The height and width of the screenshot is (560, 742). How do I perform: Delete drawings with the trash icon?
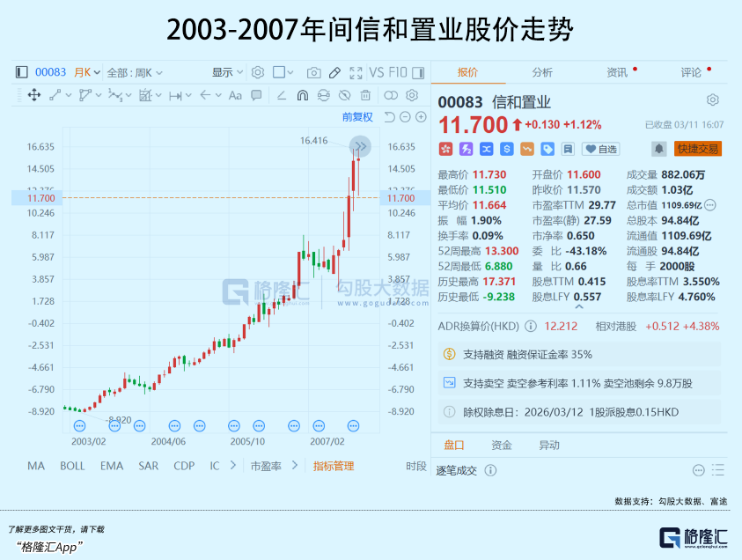click(x=365, y=95)
